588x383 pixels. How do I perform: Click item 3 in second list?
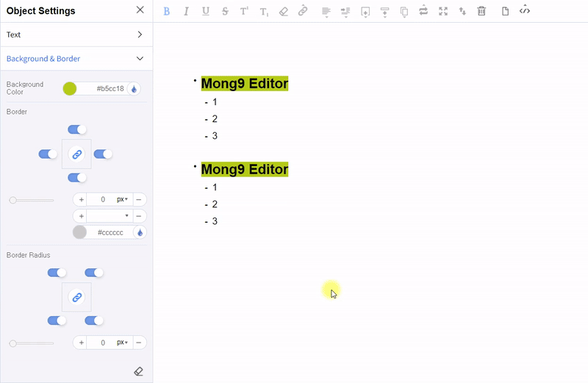[x=215, y=221]
